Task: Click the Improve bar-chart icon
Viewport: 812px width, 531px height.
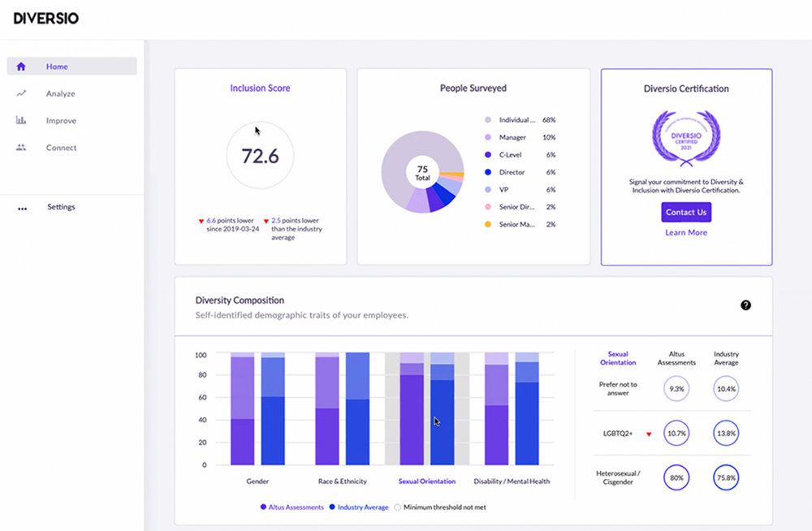Action: coord(21,121)
